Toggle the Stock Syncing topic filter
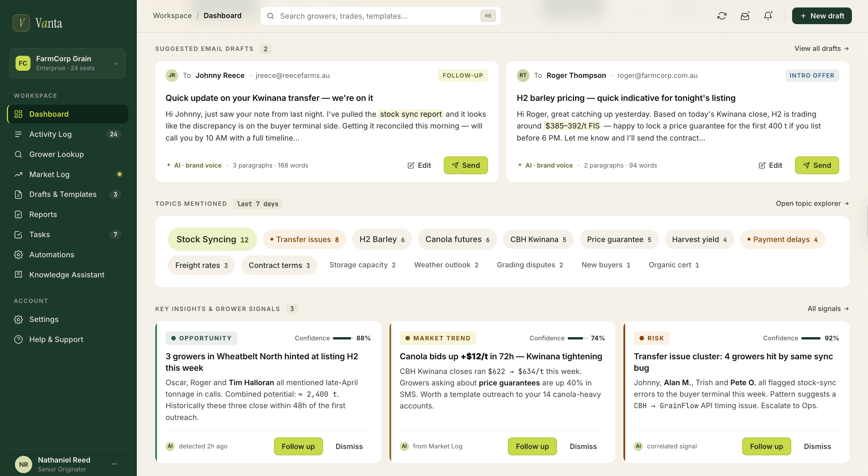Image resolution: width=868 pixels, height=476 pixels. 212,239
